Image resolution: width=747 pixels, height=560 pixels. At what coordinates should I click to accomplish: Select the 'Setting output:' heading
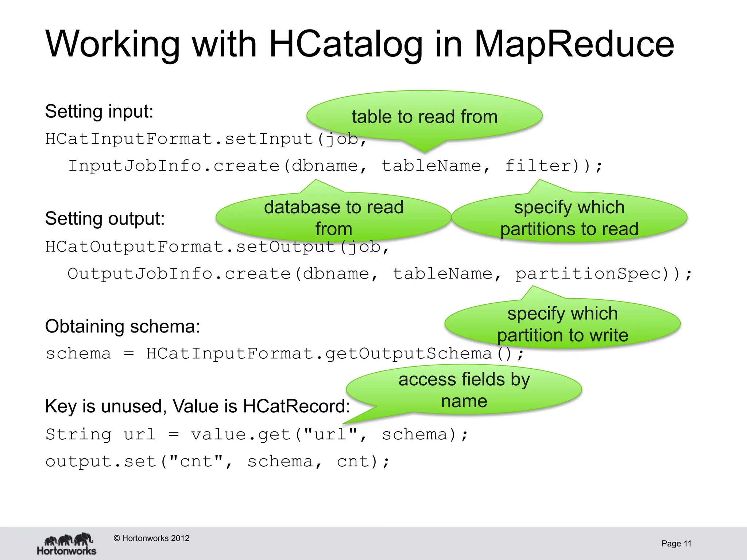click(x=105, y=219)
